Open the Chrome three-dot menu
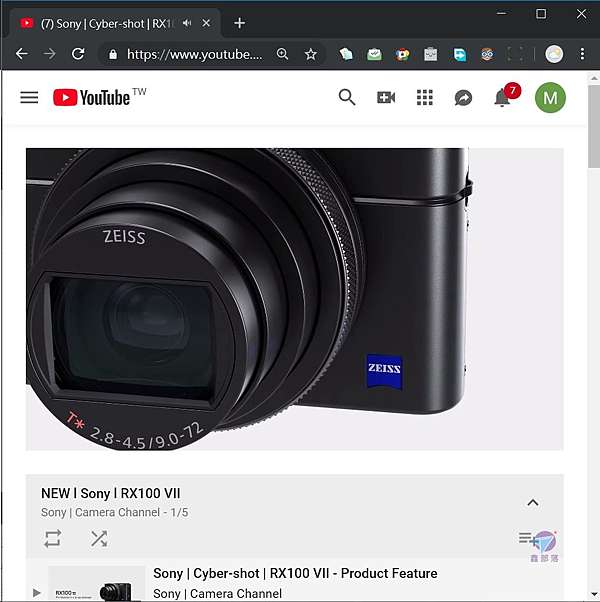 (582, 54)
